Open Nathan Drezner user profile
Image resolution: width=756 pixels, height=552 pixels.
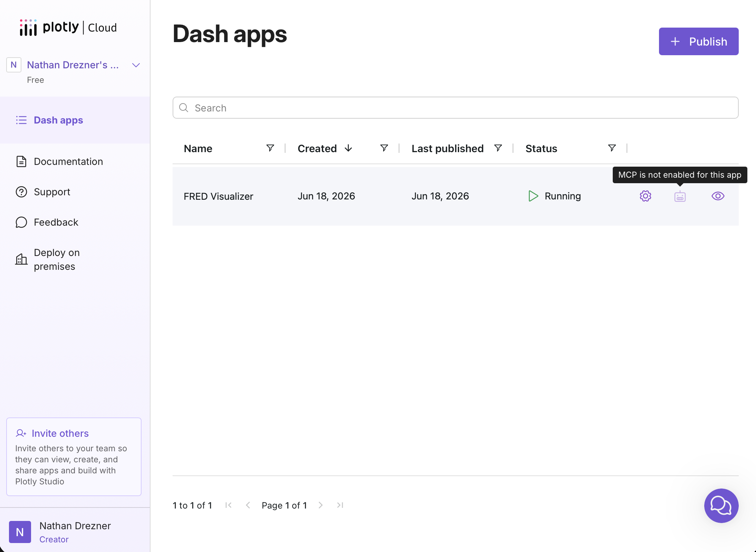(x=75, y=532)
